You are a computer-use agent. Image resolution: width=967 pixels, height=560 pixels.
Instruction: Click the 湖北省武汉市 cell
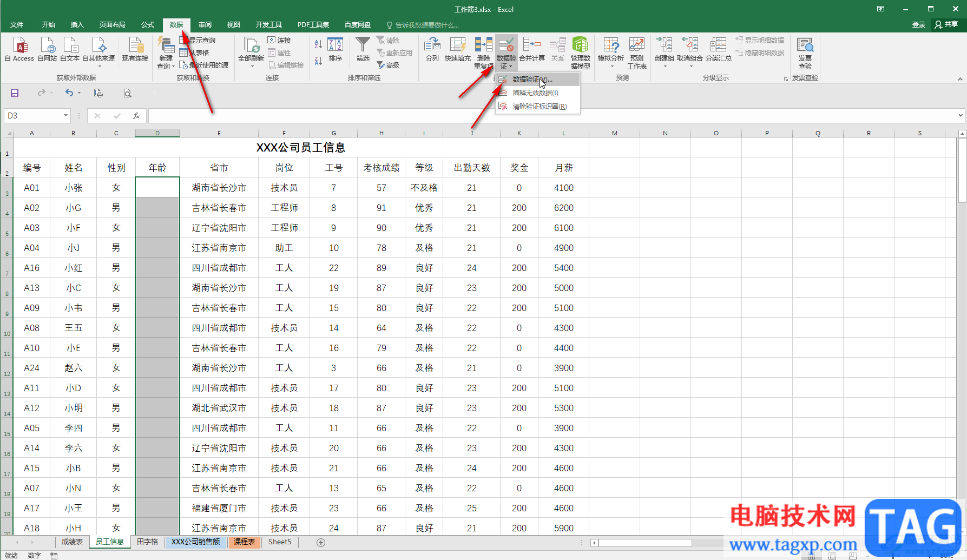tap(219, 408)
